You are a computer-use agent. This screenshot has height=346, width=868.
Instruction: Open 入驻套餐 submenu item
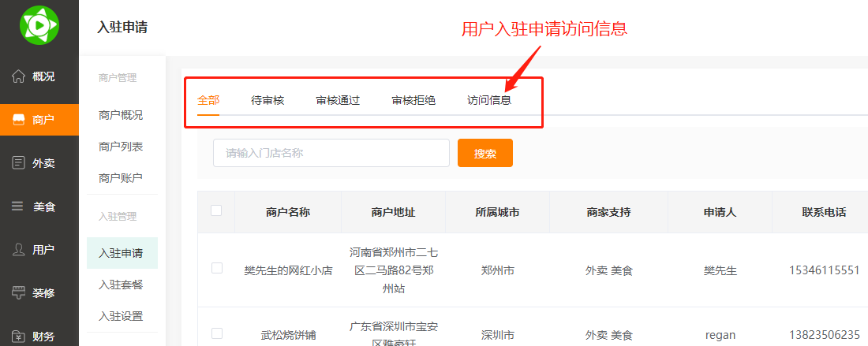pos(121,285)
